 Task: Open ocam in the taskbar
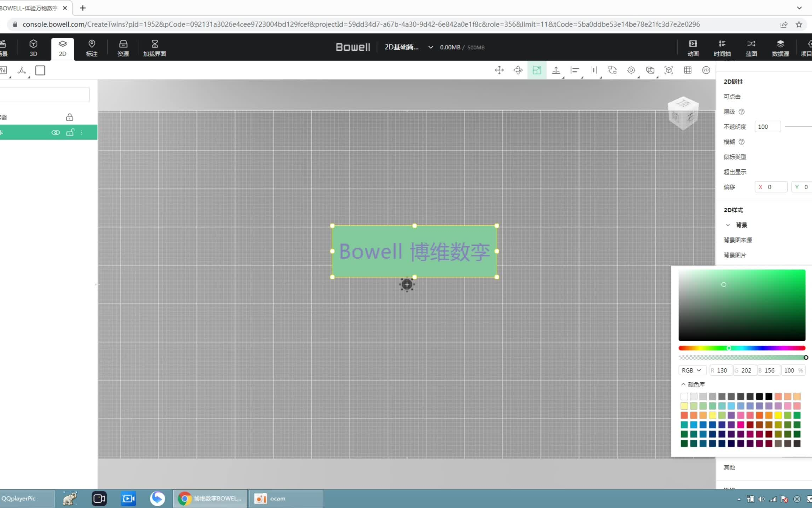(x=286, y=498)
